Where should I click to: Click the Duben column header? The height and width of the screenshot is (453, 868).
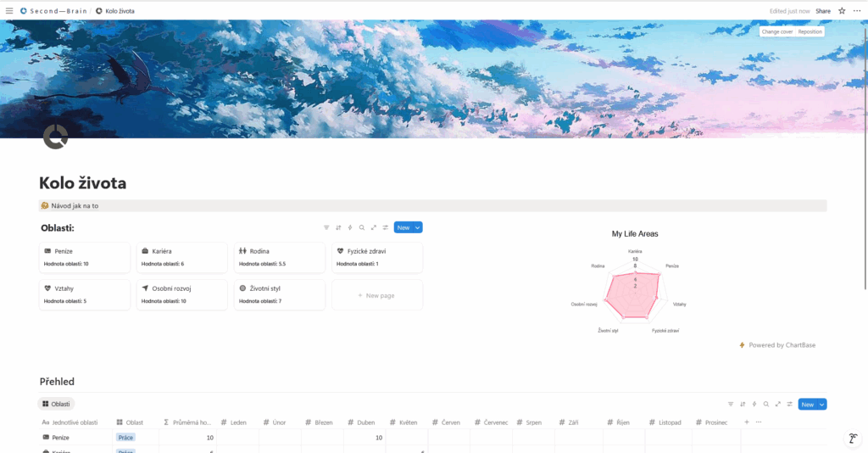pos(364,422)
